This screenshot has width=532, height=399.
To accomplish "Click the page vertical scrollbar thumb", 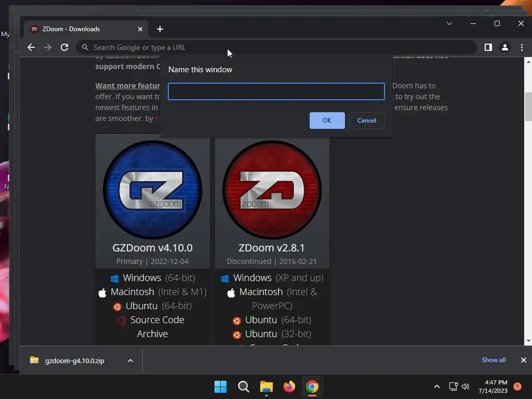I will [528, 106].
